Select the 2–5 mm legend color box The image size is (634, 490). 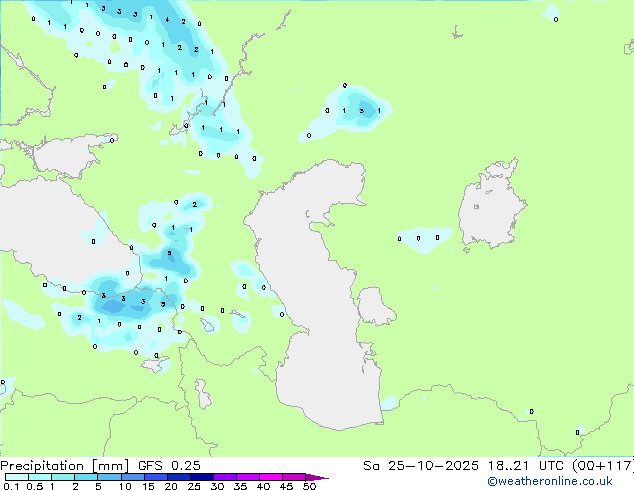pyautogui.click(x=86, y=477)
